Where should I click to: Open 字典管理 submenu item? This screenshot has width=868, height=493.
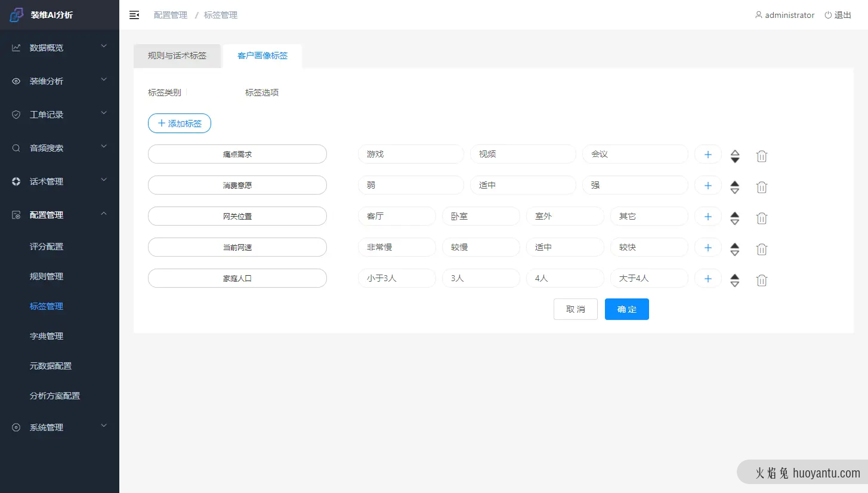coord(47,336)
